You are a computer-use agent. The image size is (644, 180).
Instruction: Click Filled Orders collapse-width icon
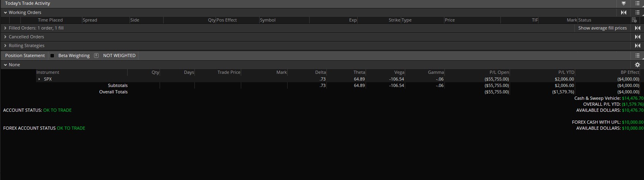(637, 28)
